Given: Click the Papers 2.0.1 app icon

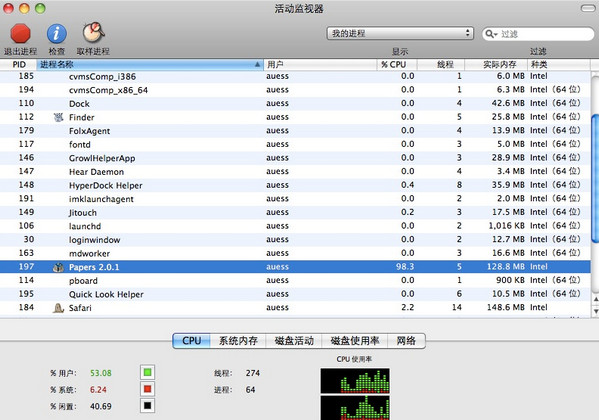Looking at the screenshot, I should tap(58, 267).
